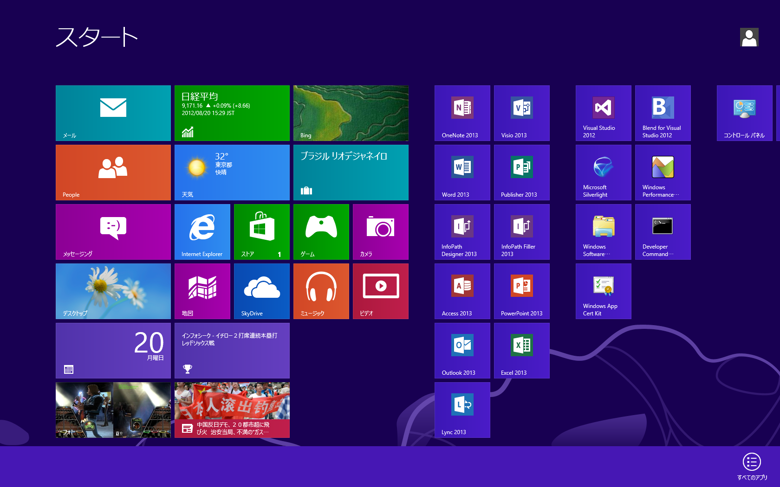The height and width of the screenshot is (487, 780).
Task: Launch Visual Studio 2012
Action: click(603, 113)
